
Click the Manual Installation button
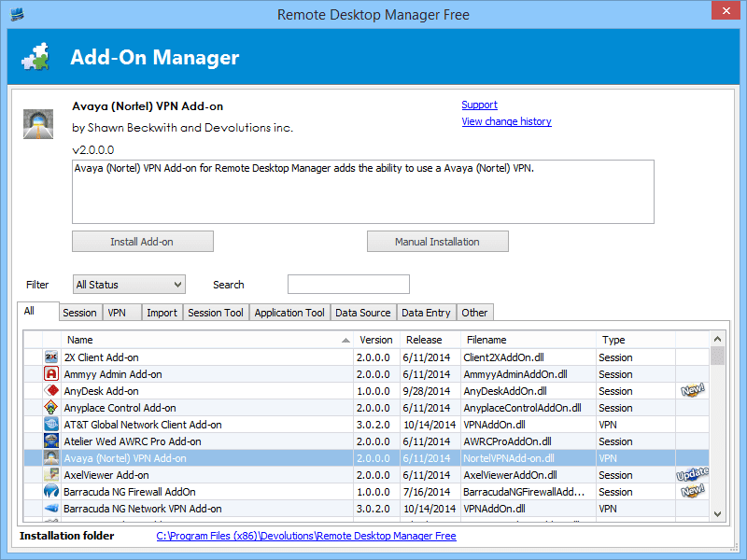pos(437,242)
